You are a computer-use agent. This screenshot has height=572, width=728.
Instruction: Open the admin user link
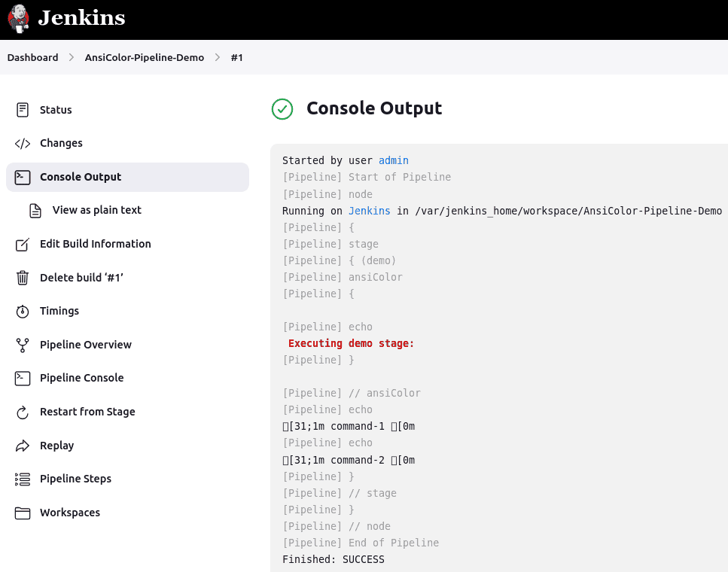pos(394,160)
